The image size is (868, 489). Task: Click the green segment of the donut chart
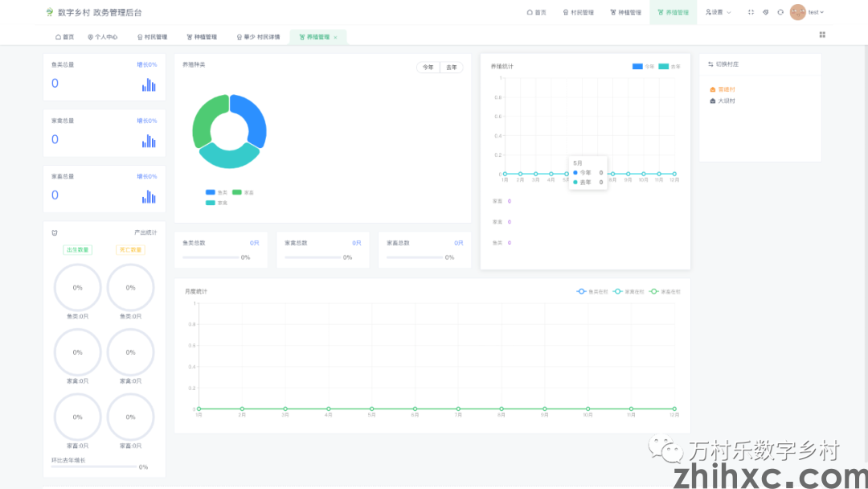click(205, 119)
